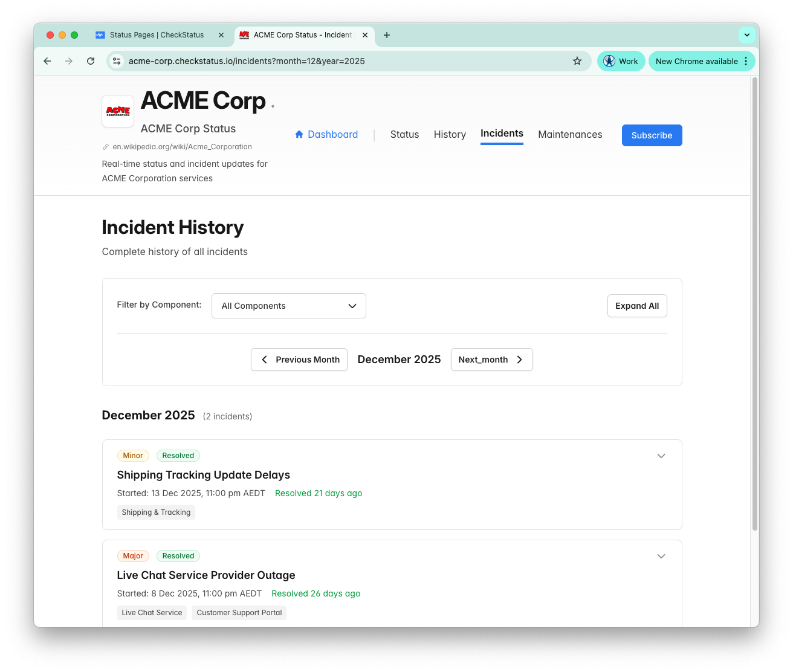Click the home icon beside Dashboard

click(299, 134)
